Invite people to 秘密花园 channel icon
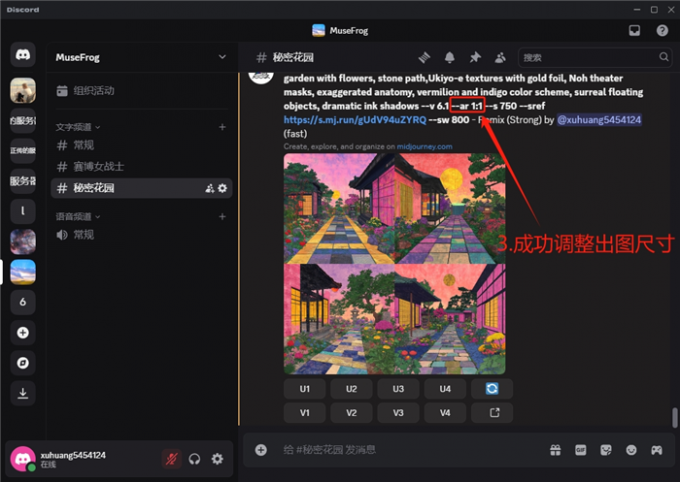 coord(209,188)
